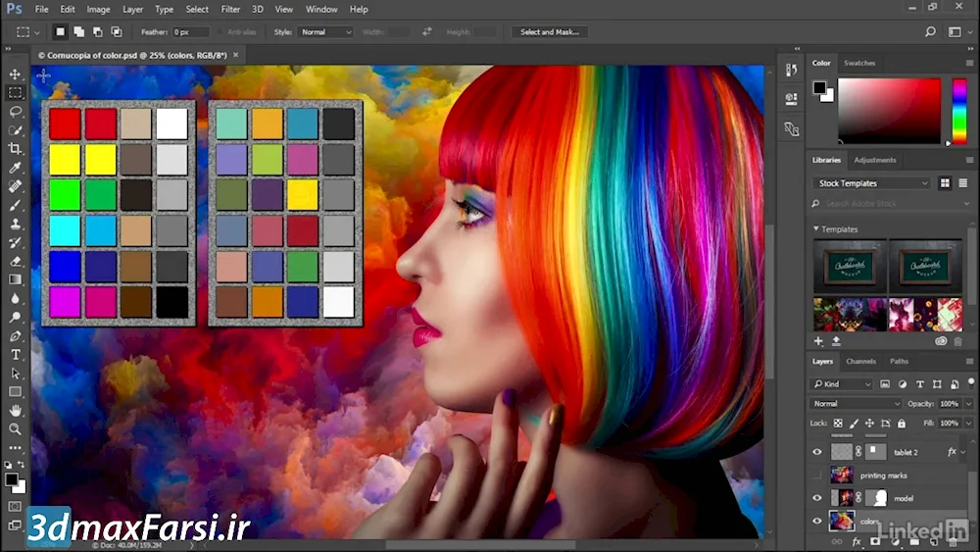Pick the Crop tool

tap(15, 149)
